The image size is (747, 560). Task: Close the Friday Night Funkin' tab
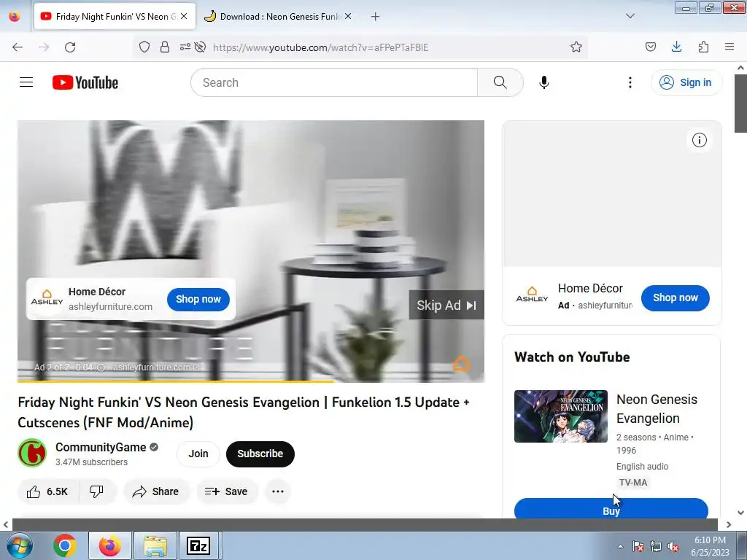184,16
